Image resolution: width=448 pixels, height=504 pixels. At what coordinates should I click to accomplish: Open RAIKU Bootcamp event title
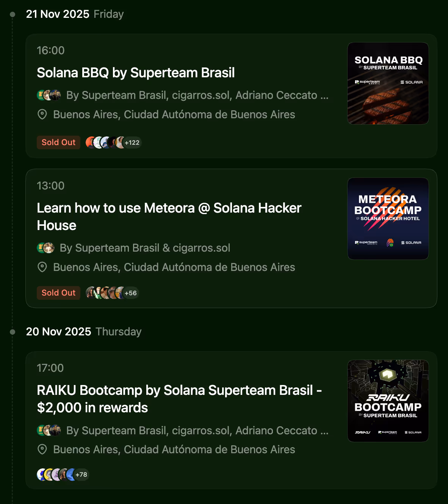179,399
